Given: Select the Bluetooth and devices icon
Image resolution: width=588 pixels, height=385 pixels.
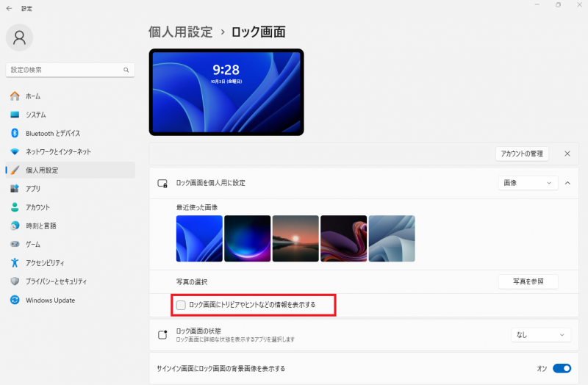Looking at the screenshot, I should point(15,133).
